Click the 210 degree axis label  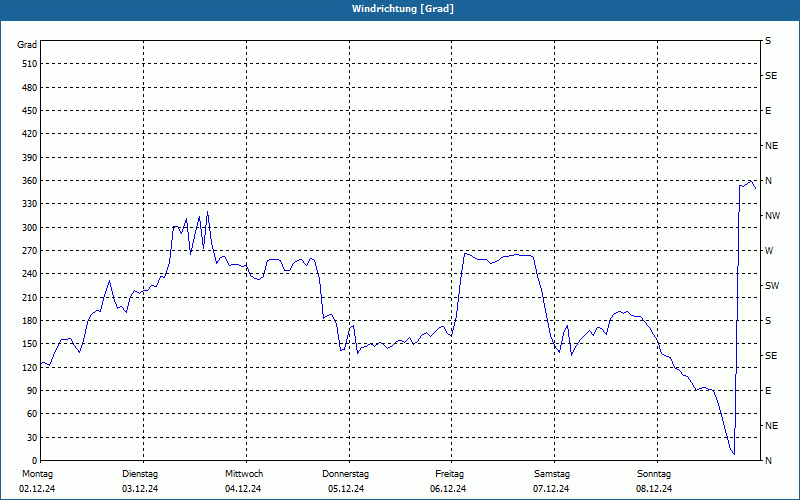30,297
